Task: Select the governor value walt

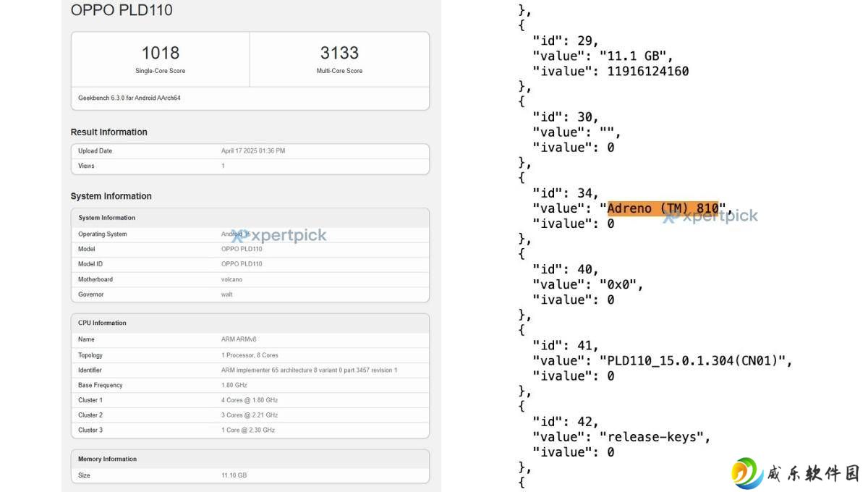Action: click(227, 294)
